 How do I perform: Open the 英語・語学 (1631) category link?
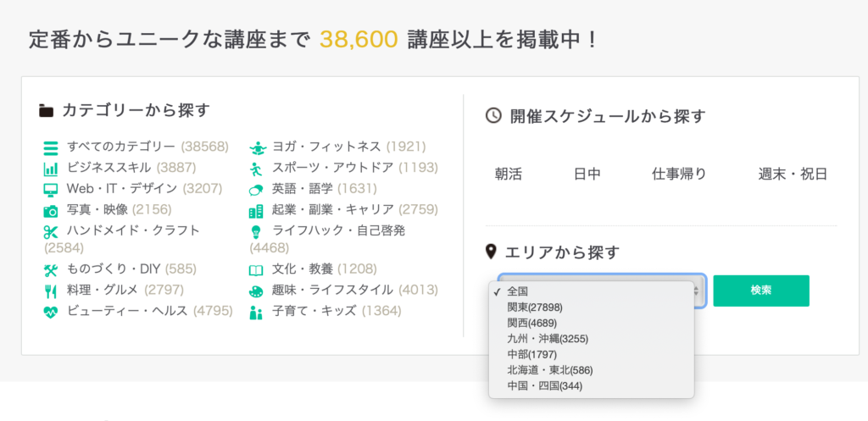[x=324, y=189]
